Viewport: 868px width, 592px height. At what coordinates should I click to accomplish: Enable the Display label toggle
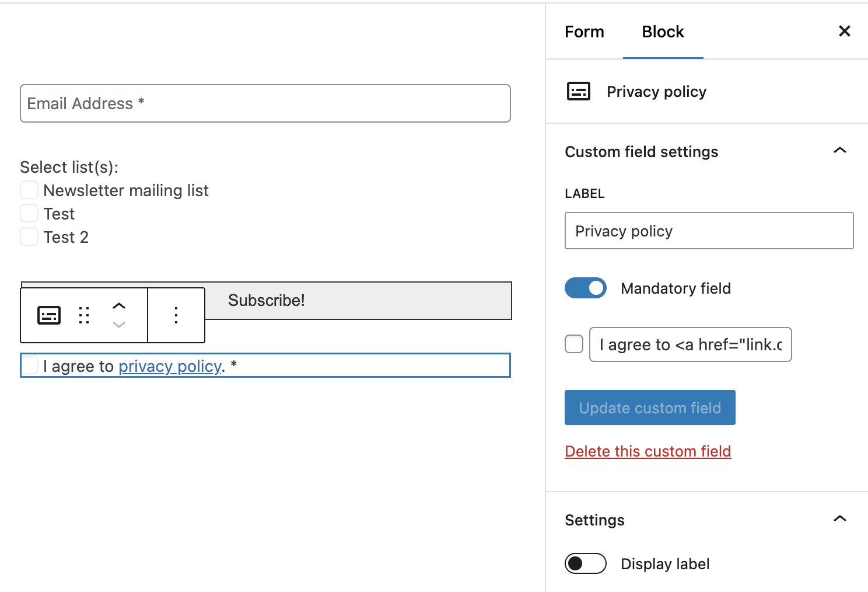coord(586,564)
